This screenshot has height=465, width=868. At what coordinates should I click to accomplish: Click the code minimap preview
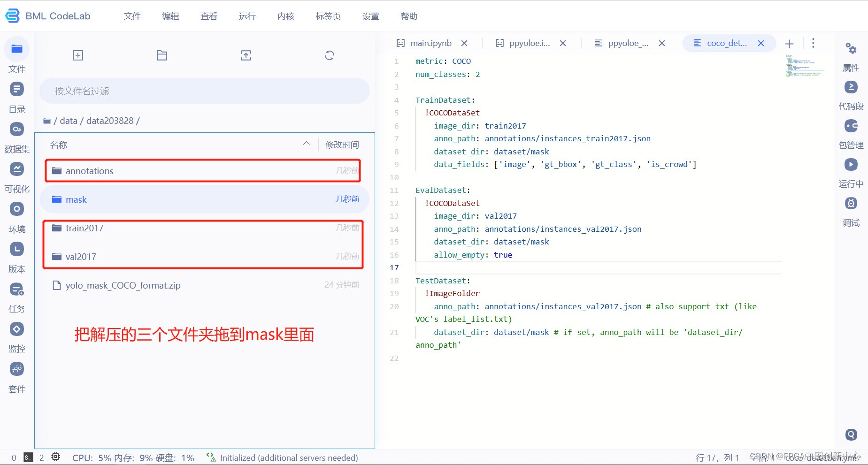(x=806, y=66)
